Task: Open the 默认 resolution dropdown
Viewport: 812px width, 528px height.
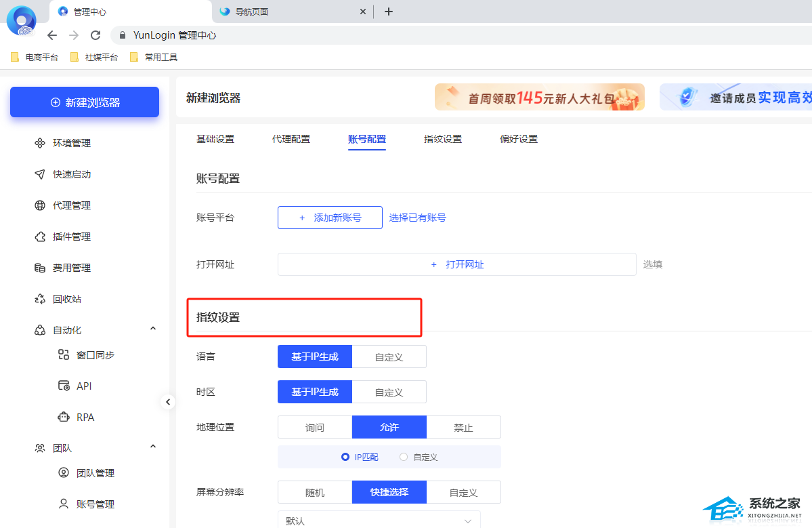Action: 379,521
